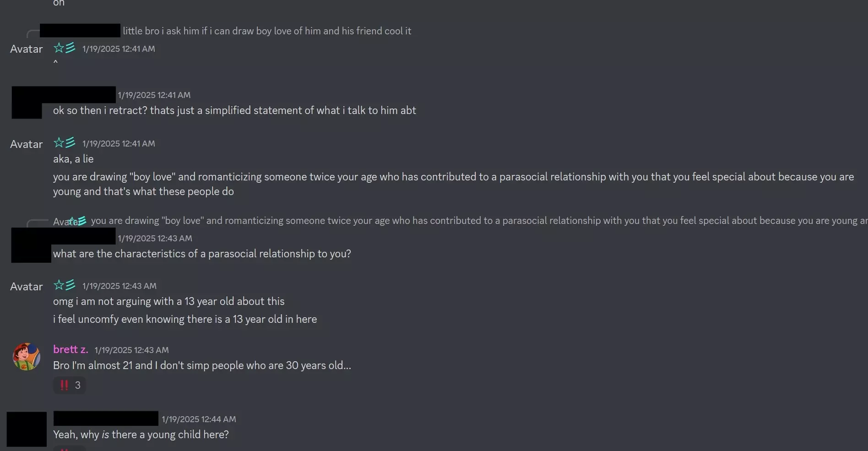Click the redacted name in the top reply preview
This screenshot has height=451, width=868.
[80, 31]
